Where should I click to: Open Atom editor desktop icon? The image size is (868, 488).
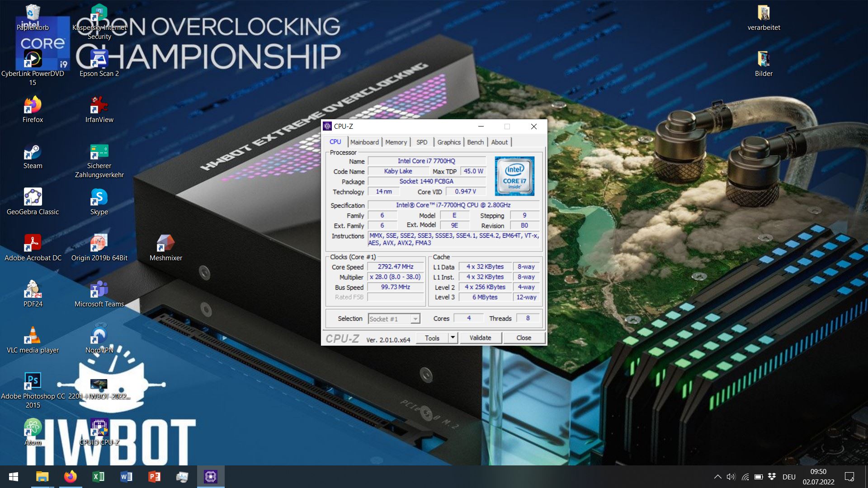coord(33,432)
